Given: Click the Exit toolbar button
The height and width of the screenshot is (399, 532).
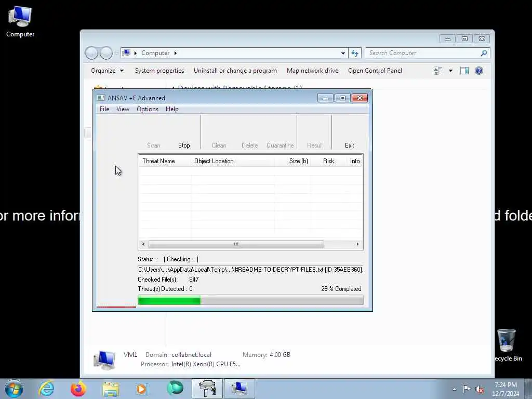Looking at the screenshot, I should coord(350,145).
